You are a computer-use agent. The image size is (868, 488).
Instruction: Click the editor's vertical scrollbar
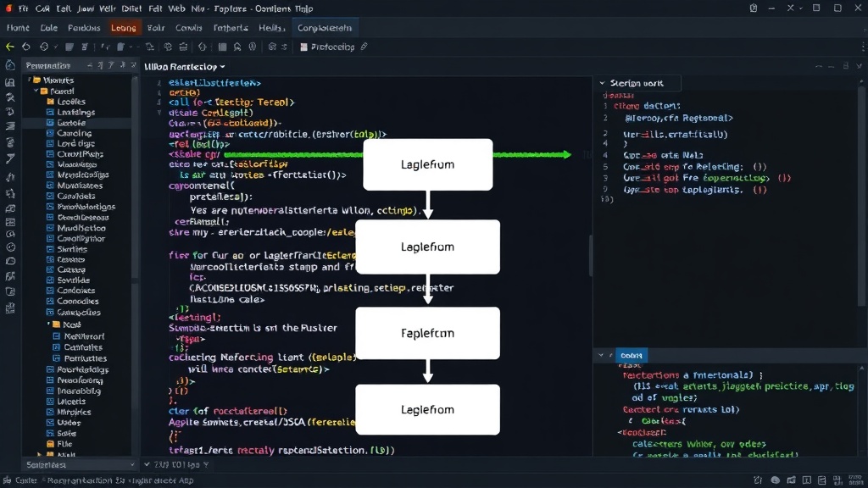tap(590, 254)
